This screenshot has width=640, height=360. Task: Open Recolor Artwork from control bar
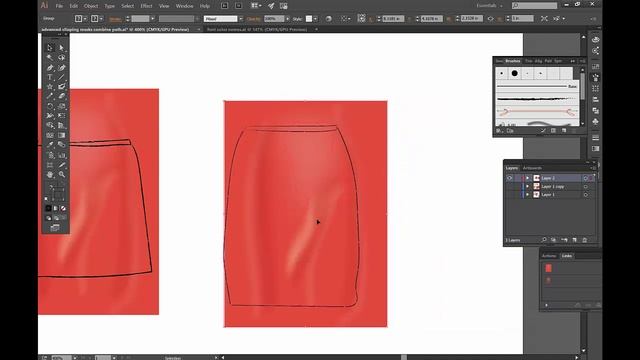tap(329, 19)
